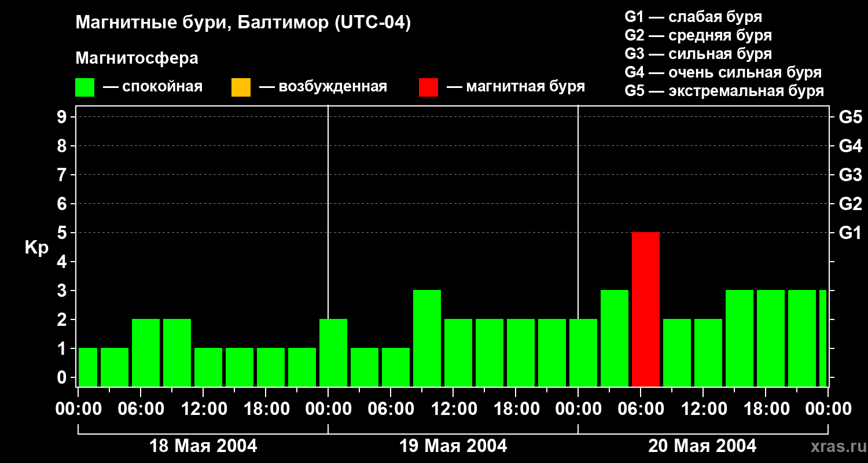The image size is (868, 463).
Task: Click the 'Магнитосфера' heading
Action: [137, 58]
